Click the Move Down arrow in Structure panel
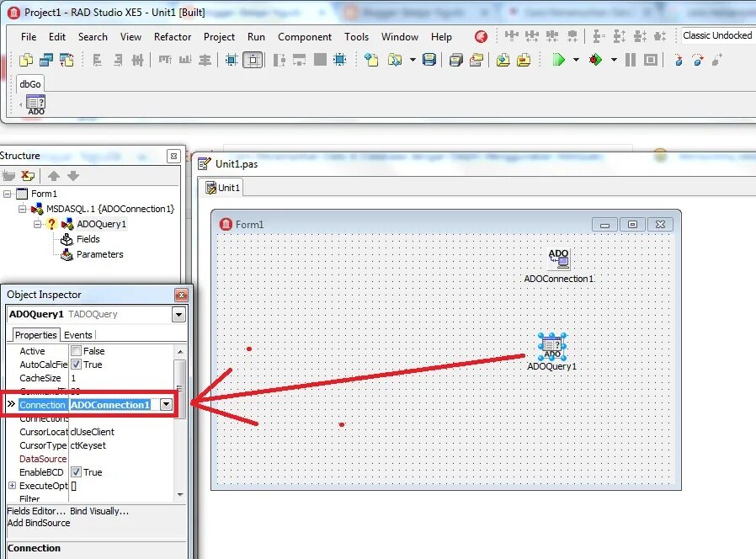 point(73,176)
